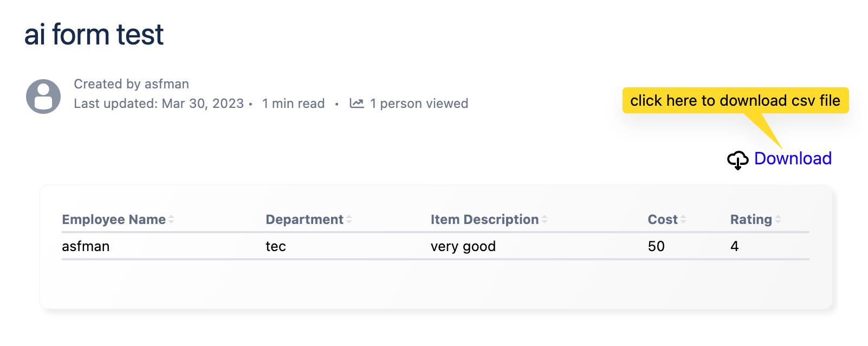Click "1 person viewed" text
Viewport: 868px width, 346px height.
pos(419,104)
